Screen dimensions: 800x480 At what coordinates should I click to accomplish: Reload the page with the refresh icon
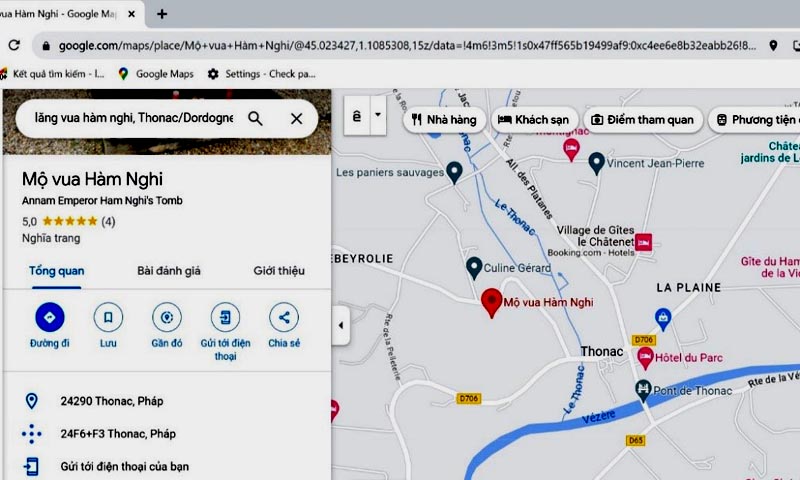click(14, 45)
